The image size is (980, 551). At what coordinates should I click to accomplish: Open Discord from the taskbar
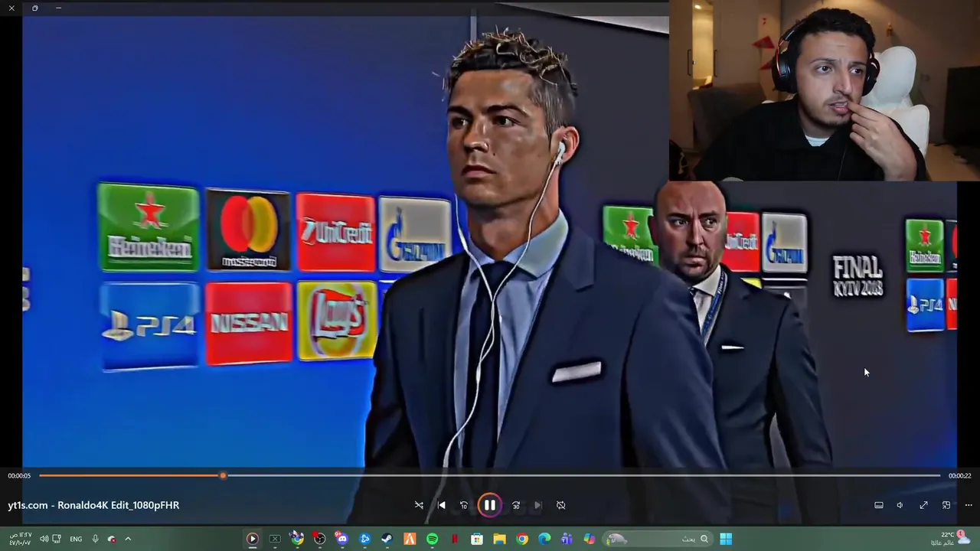coord(342,539)
